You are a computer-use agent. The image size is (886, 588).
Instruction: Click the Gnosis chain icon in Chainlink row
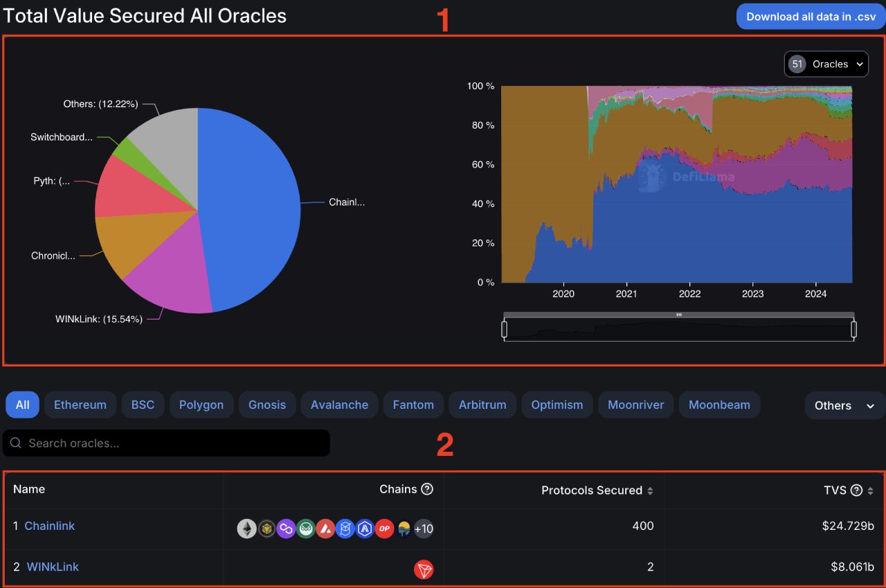coord(306,529)
